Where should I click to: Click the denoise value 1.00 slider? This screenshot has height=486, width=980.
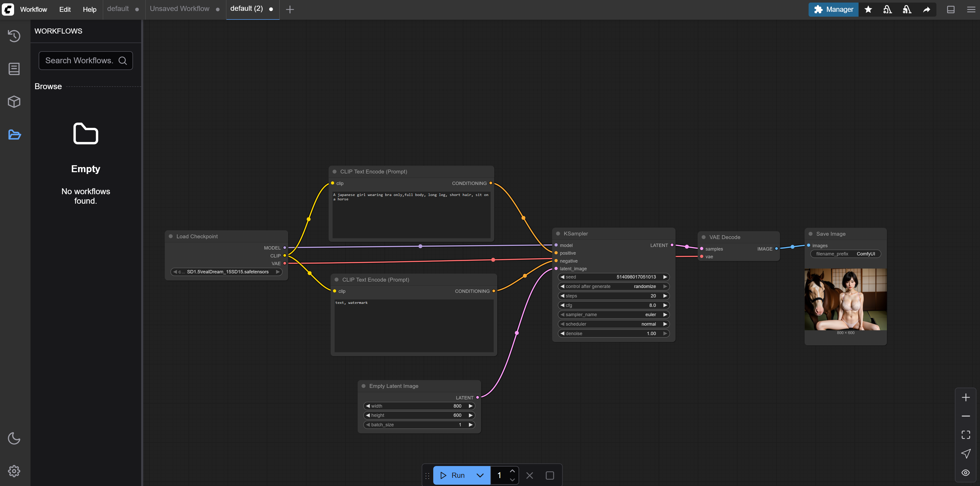pyautogui.click(x=613, y=334)
